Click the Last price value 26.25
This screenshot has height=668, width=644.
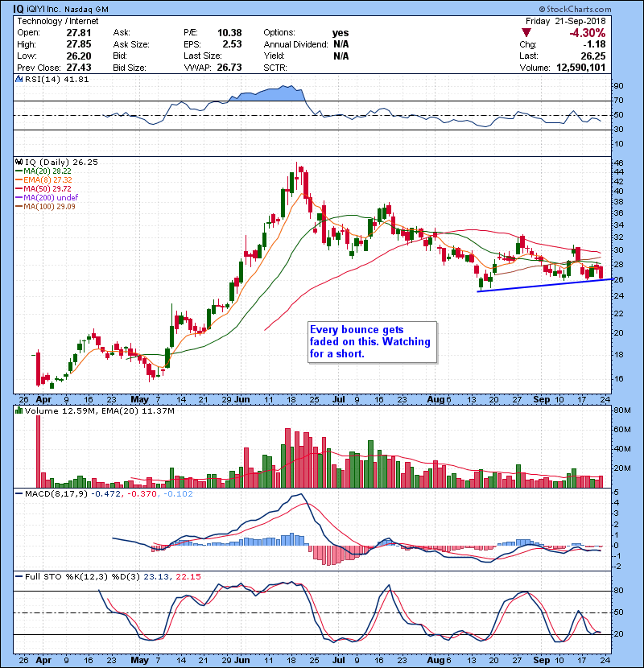point(593,56)
